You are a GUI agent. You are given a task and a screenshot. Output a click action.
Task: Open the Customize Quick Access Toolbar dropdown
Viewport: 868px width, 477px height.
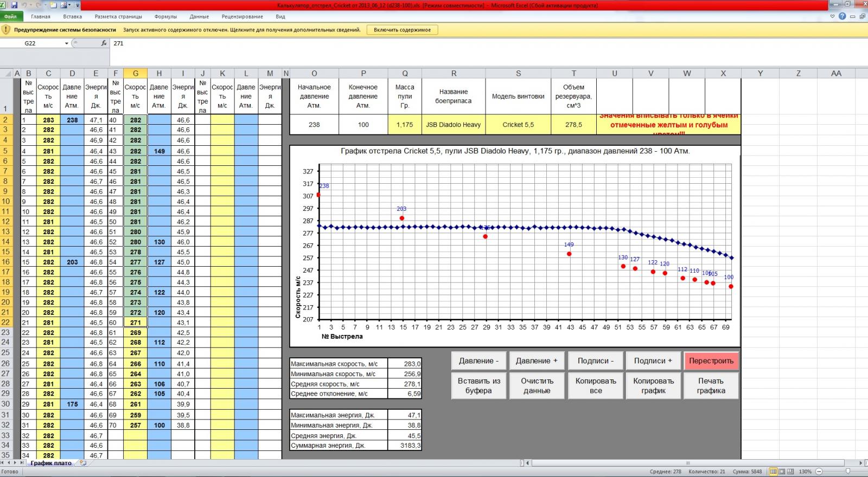click(78, 5)
